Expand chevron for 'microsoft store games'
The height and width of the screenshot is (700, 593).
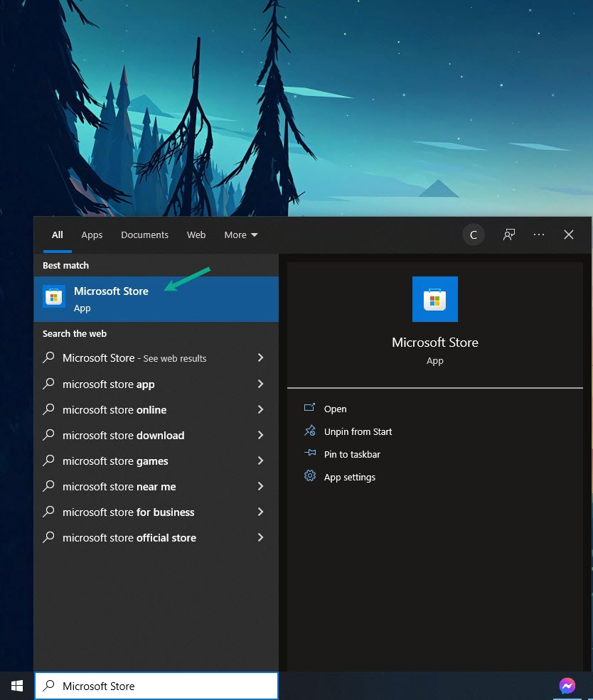point(261,461)
